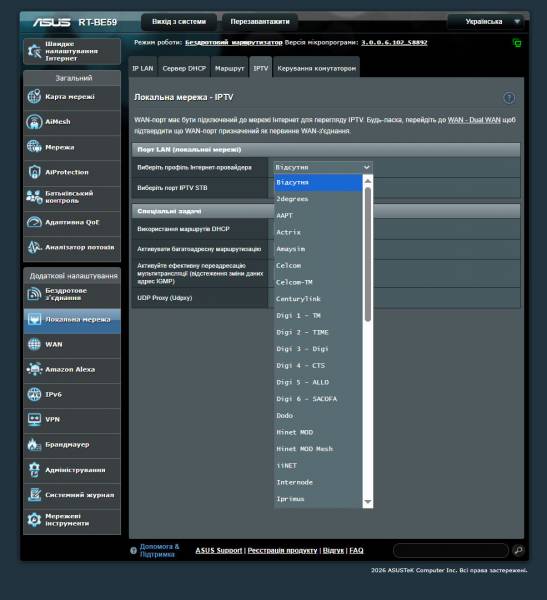The image size is (547, 600).
Task: Click the green network status icon
Action: click(517, 43)
